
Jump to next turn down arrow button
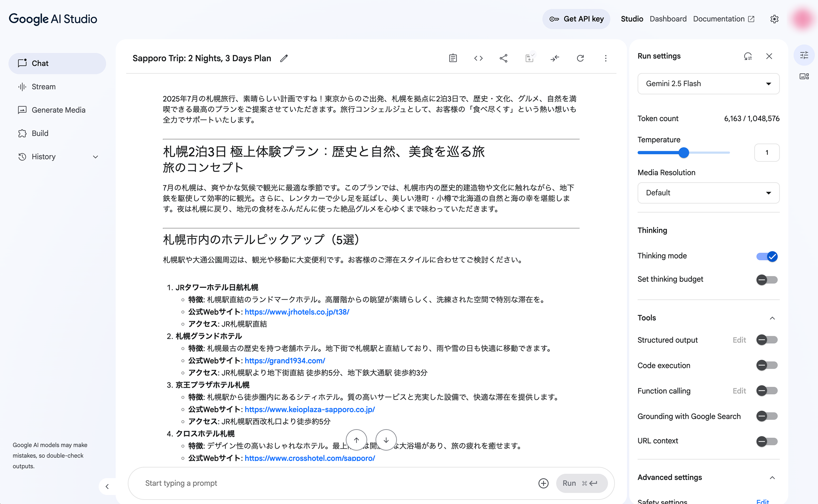pos(386,440)
